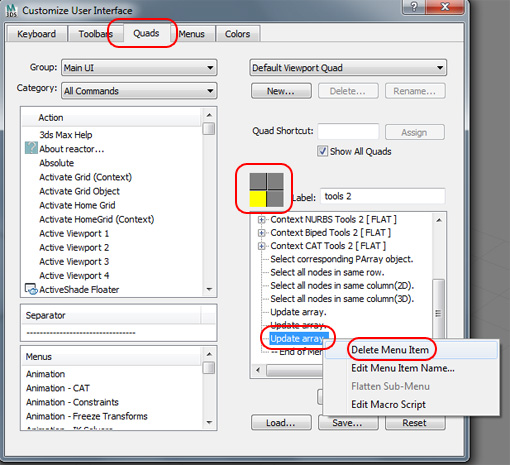Screen dimensions: 510x465
Task: Select Active Viewport 4 action
Action: click(x=74, y=276)
